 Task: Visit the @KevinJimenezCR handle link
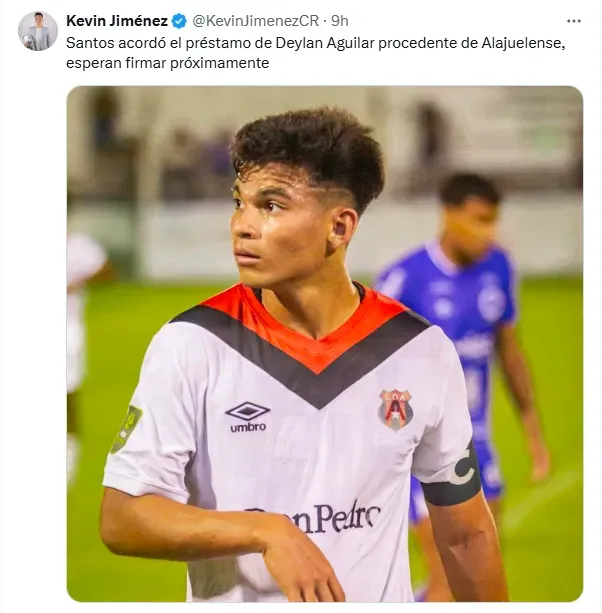click(256, 21)
